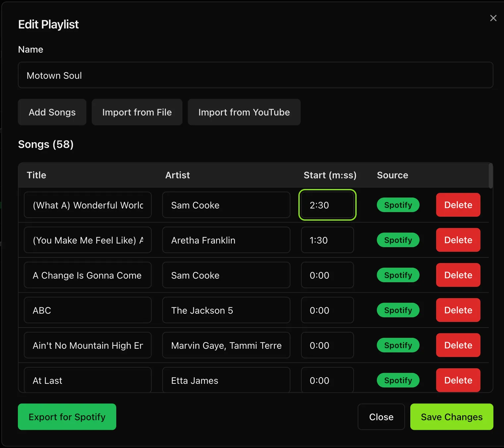Edit the Aretha Franklin artist field
Viewport: 504px width, 448px height.
(x=226, y=240)
